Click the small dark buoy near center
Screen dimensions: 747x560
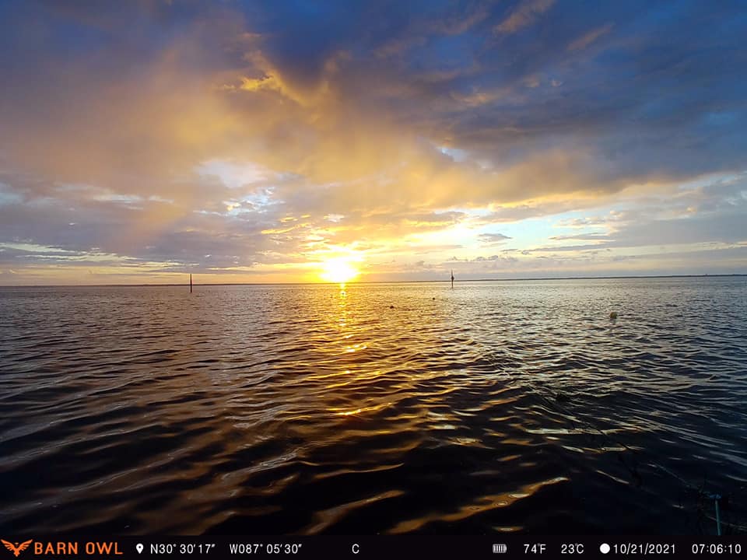tap(392, 306)
